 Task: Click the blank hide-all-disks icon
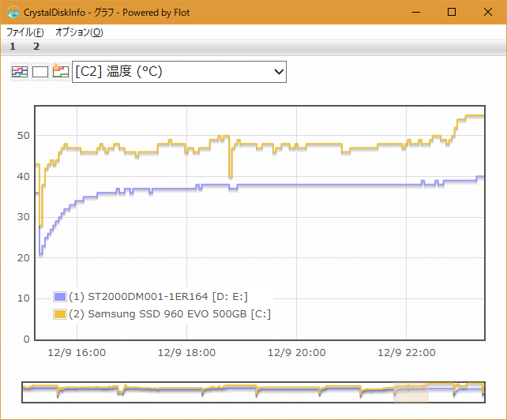click(40, 72)
